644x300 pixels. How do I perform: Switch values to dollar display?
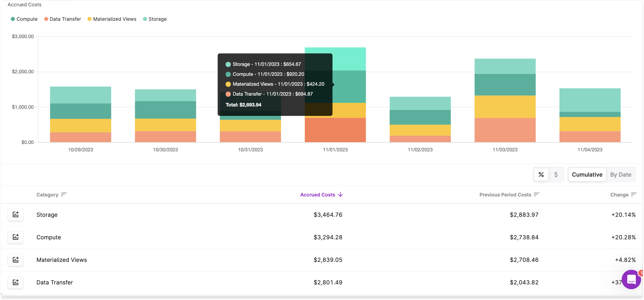tap(556, 175)
